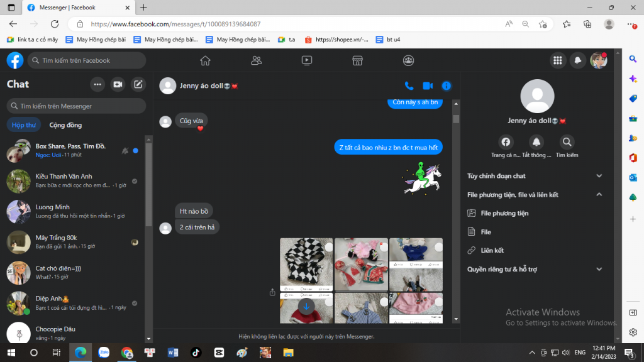Open chat with Kiều Thanh Vân Anh

click(x=75, y=181)
